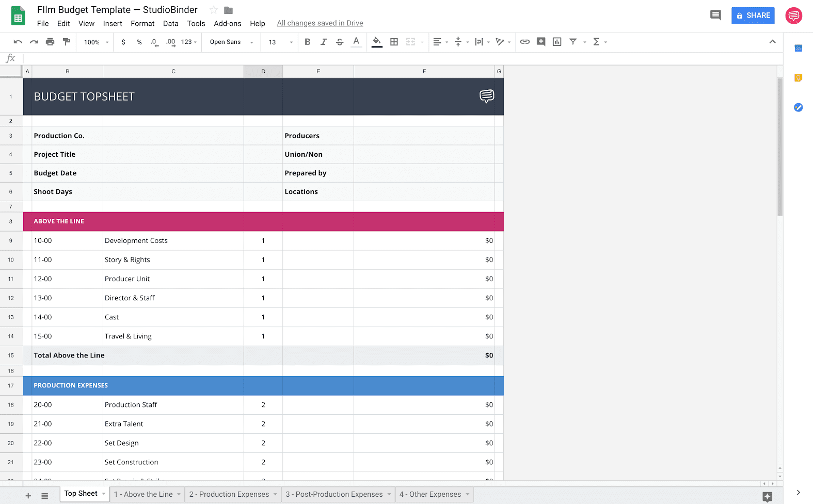Open Tasks in side panel

798,107
